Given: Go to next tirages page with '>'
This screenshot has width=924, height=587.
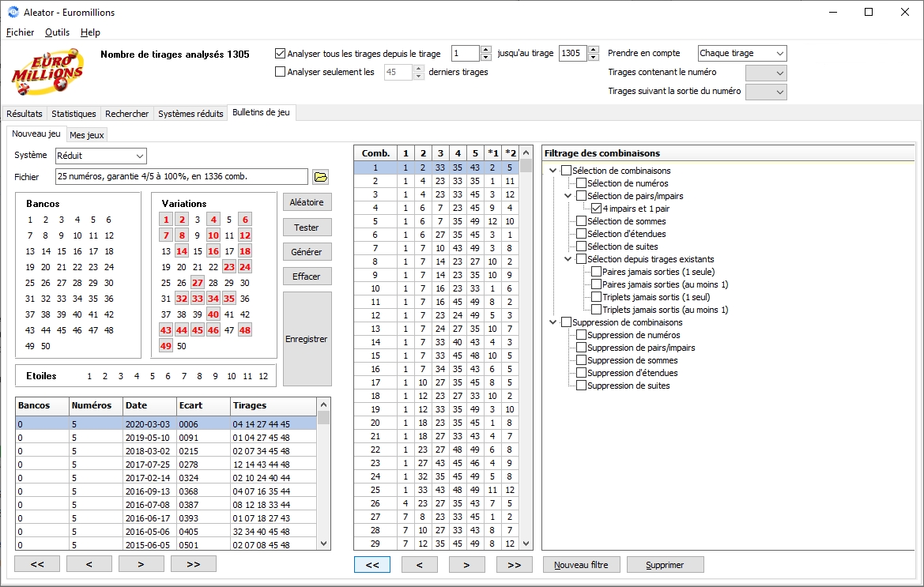Looking at the screenshot, I should point(141,564).
